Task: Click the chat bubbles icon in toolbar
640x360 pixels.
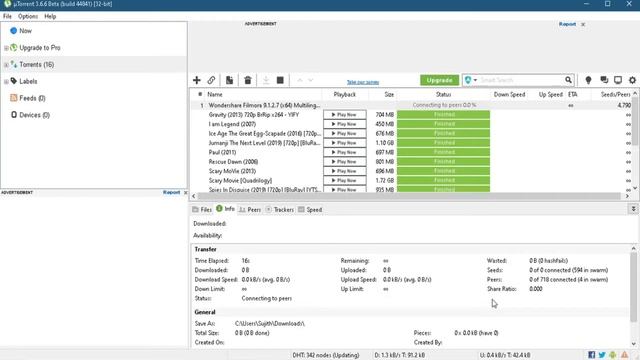Action: 604,80
